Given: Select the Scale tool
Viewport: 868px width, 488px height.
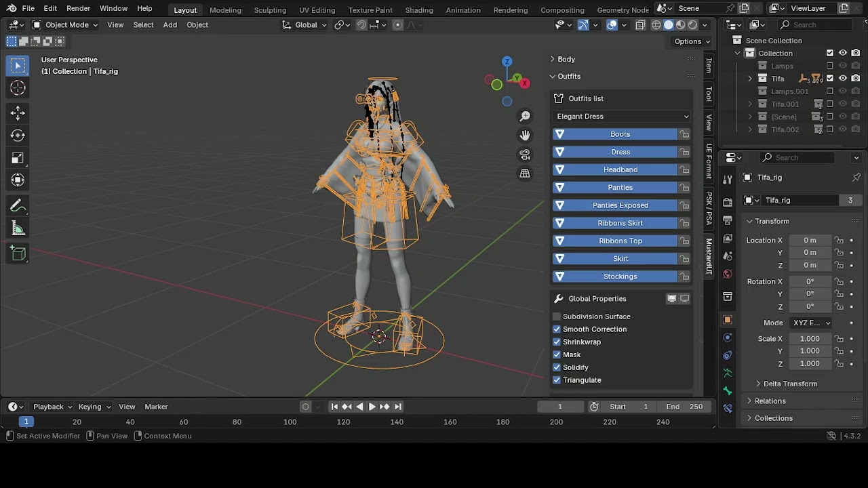Looking at the screenshot, I should (x=18, y=158).
